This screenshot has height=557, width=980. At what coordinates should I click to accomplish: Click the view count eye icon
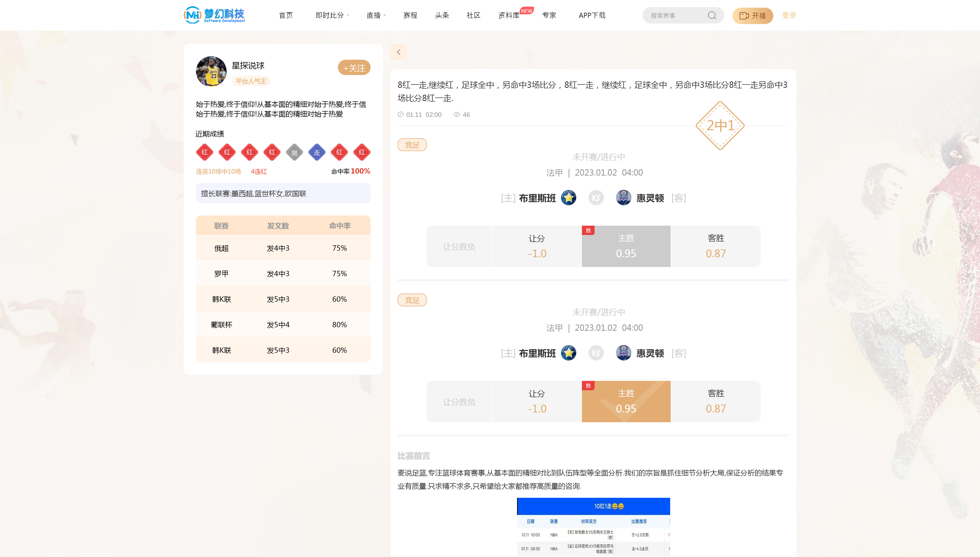click(x=457, y=114)
